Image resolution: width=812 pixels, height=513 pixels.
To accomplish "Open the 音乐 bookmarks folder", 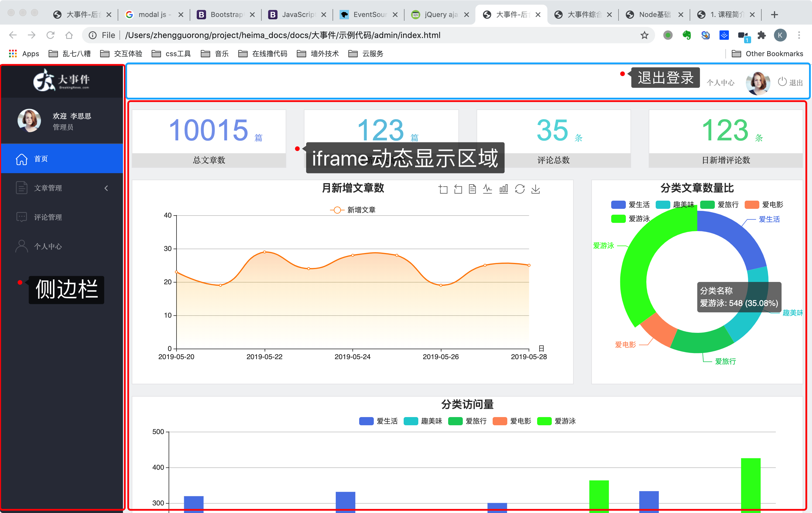I will (215, 54).
